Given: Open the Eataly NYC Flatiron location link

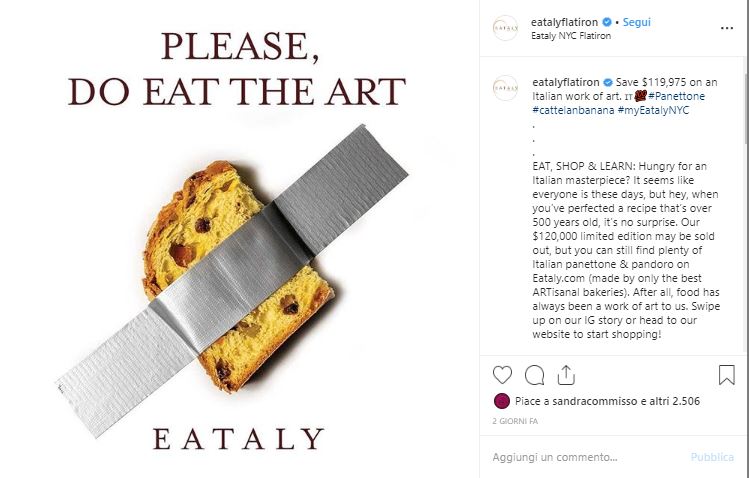Looking at the screenshot, I should (x=571, y=36).
